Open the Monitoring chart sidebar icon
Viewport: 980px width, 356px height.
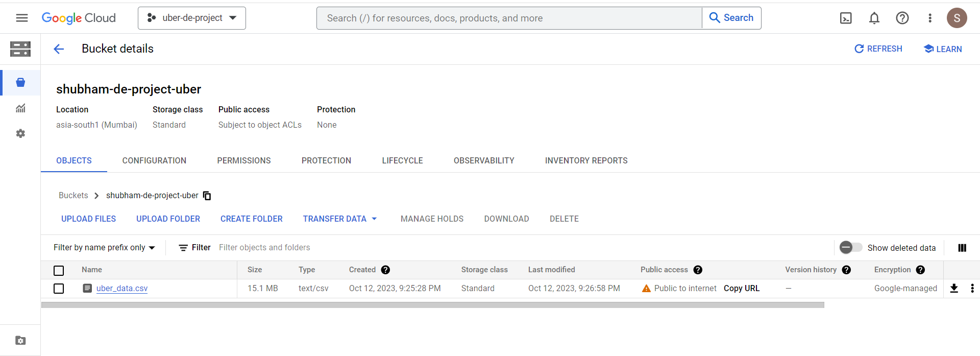coord(20,108)
